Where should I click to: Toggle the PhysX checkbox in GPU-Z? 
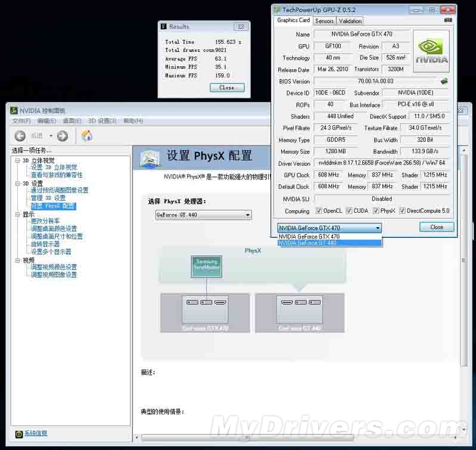[x=376, y=211]
